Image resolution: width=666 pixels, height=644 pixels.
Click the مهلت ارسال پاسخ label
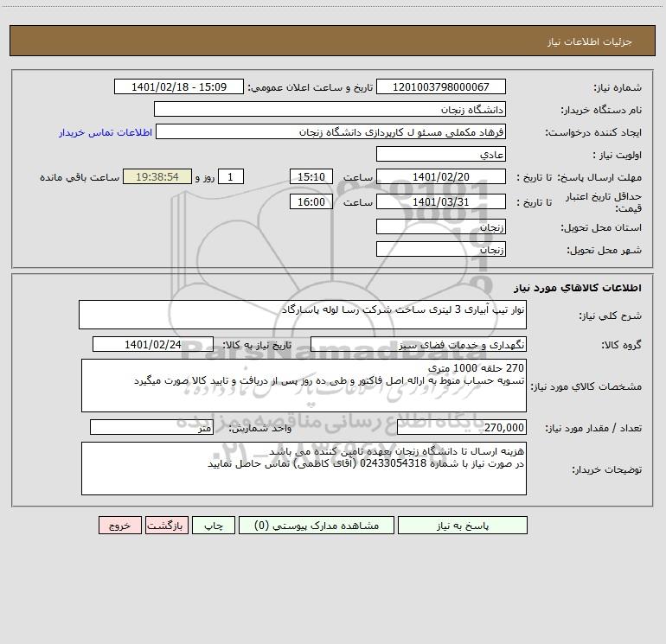(599, 177)
